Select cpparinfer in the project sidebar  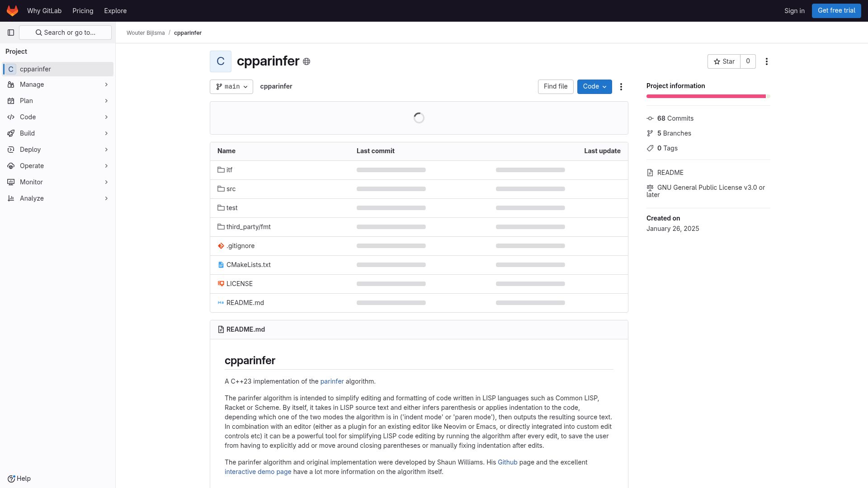point(58,69)
